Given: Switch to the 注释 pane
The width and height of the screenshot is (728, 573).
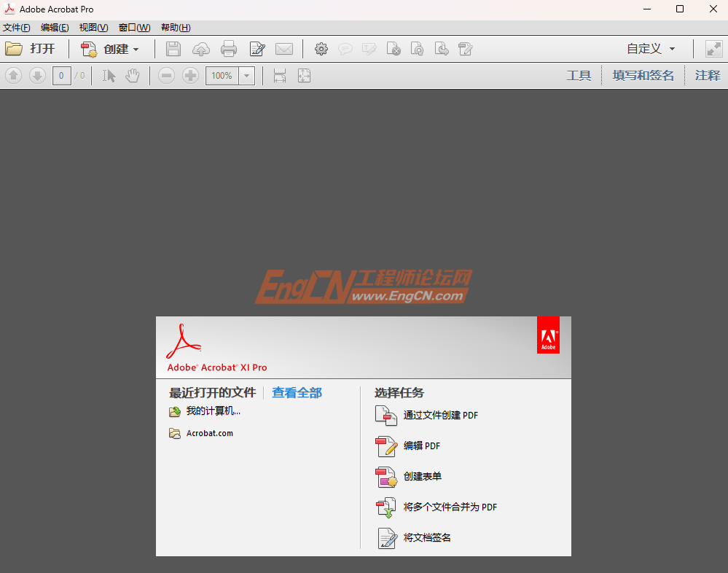Looking at the screenshot, I should [x=707, y=75].
